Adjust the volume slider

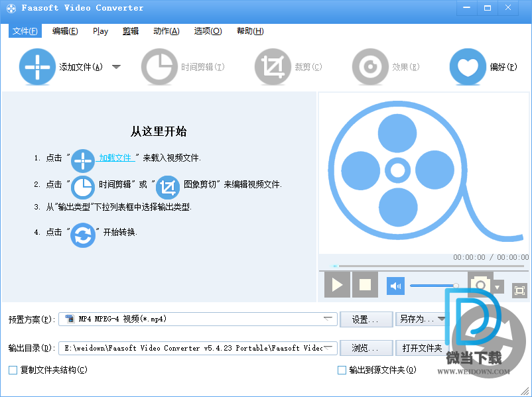[434, 286]
